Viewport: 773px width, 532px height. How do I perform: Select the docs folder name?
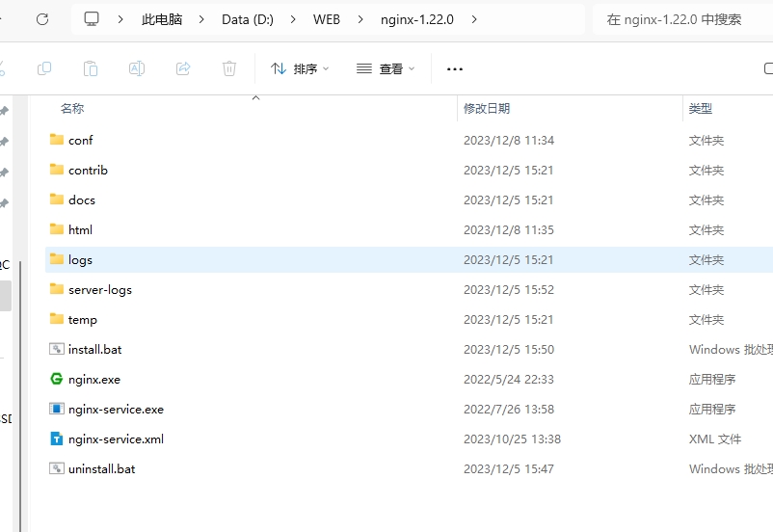(x=82, y=200)
